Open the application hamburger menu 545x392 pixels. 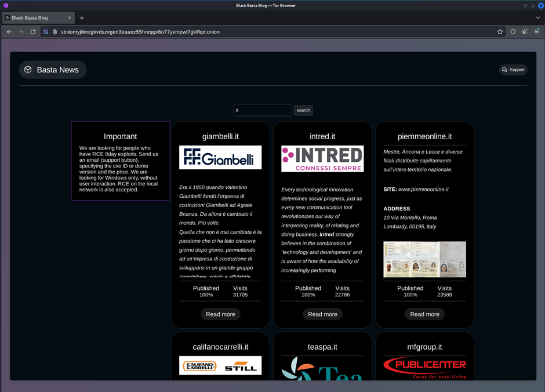[x=537, y=32]
